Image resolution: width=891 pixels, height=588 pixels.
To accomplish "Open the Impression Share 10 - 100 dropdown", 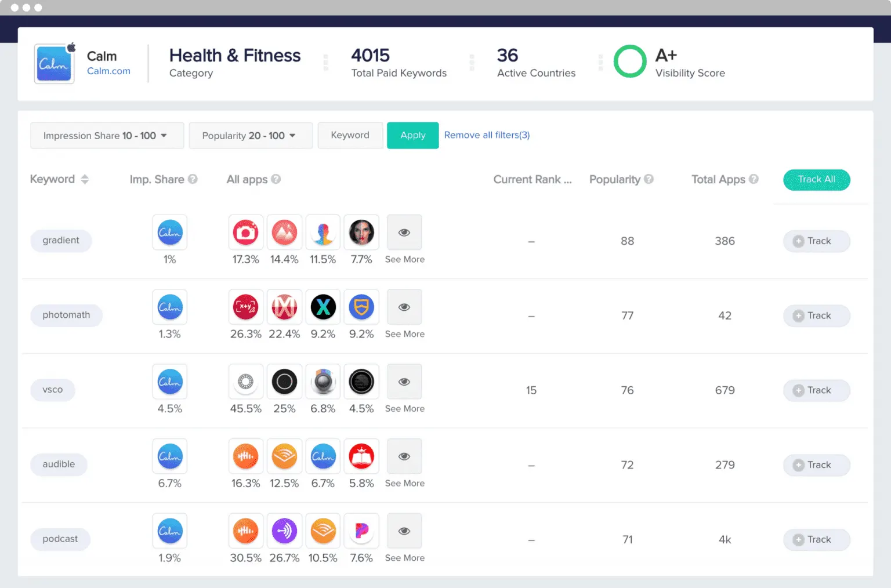I will (107, 135).
